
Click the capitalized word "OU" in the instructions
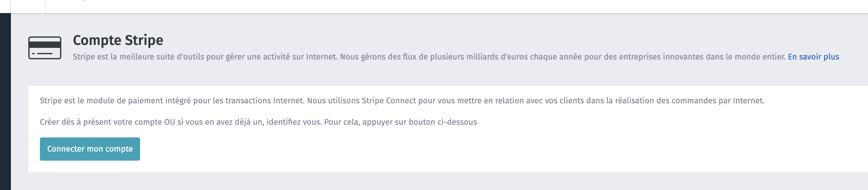click(169, 122)
